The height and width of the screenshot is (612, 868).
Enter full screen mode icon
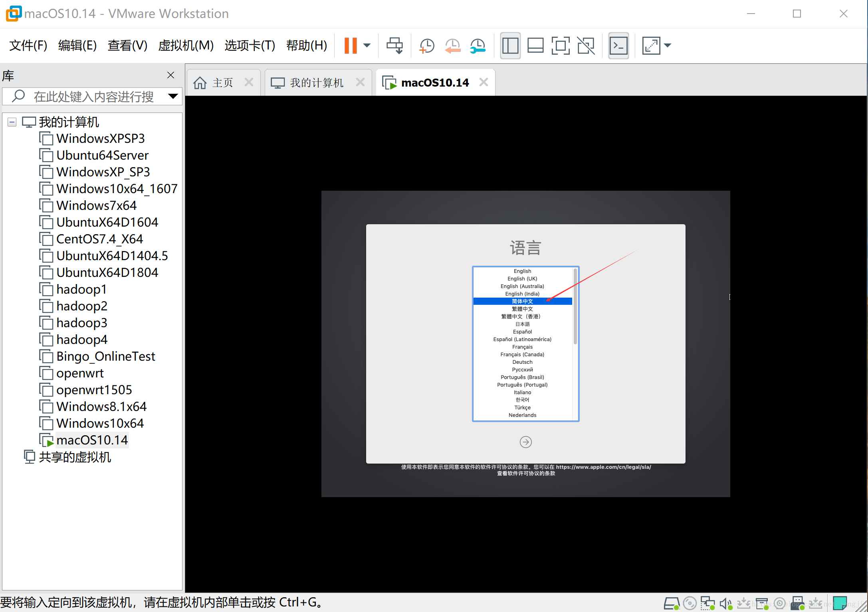coord(561,45)
